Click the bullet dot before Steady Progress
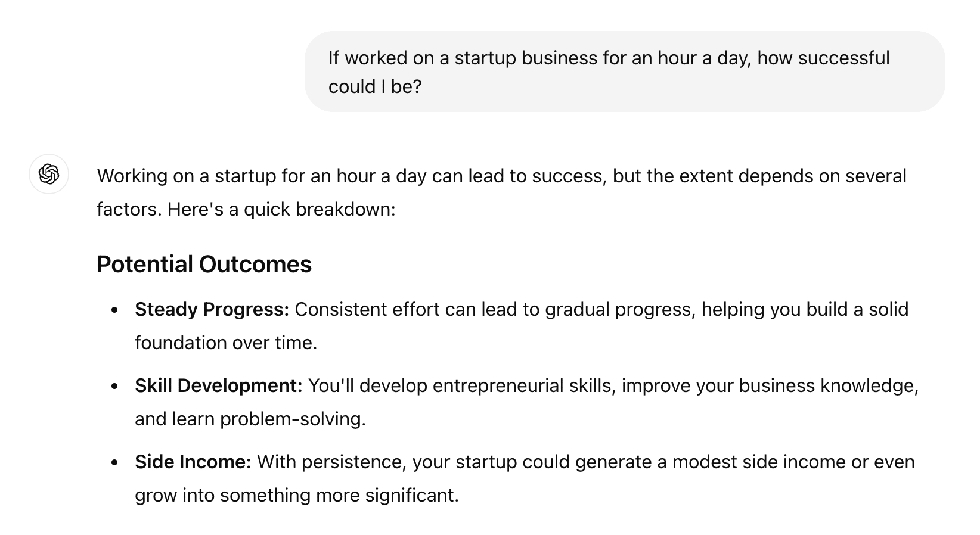 pyautogui.click(x=115, y=310)
